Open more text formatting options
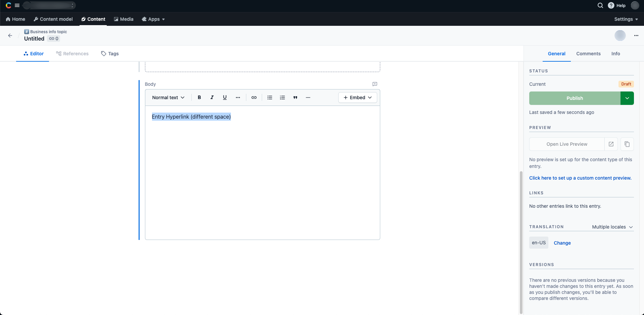The image size is (644, 315). (x=238, y=98)
